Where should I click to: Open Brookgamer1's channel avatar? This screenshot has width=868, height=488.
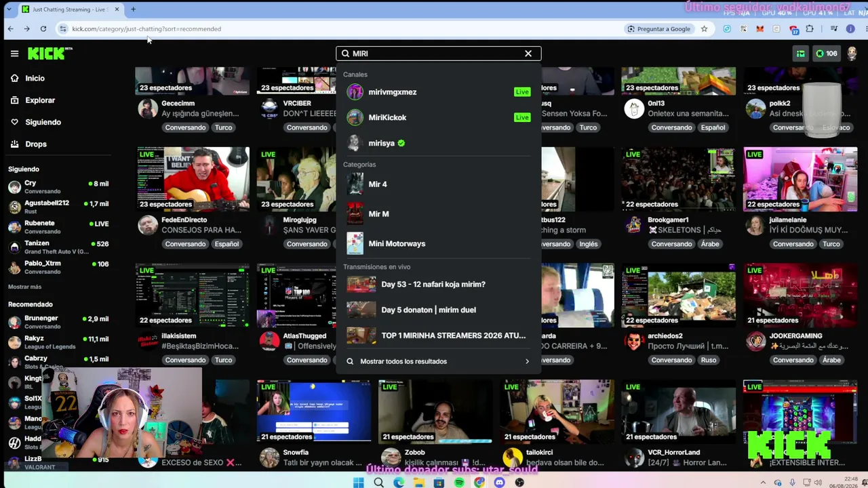click(633, 225)
